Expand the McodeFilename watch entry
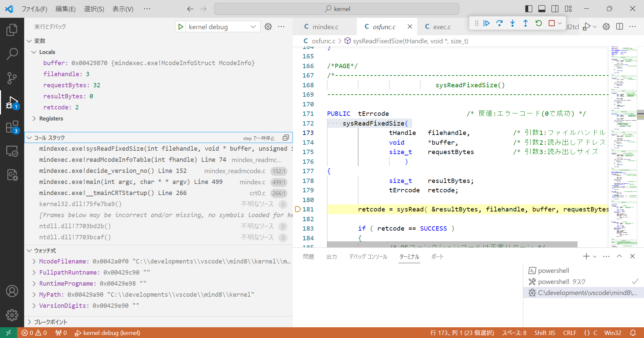 (x=34, y=261)
